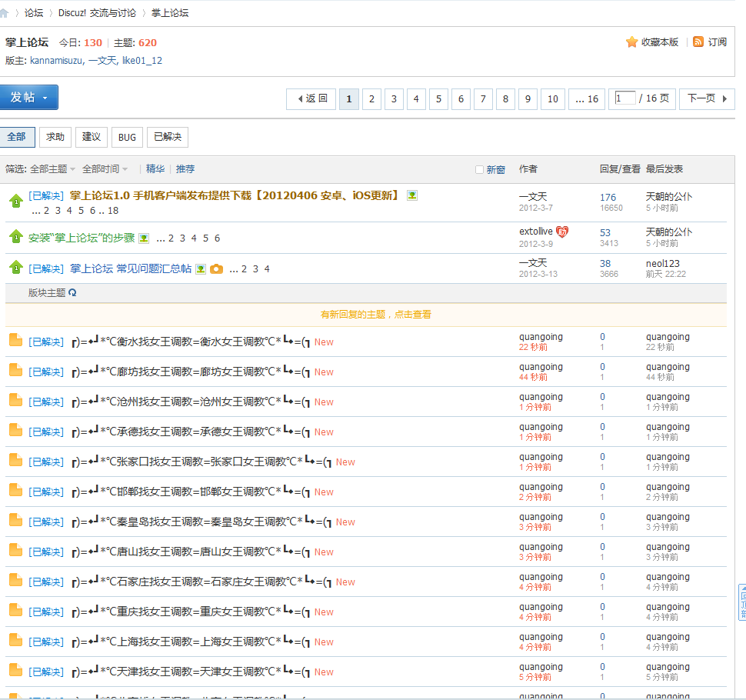Select the 建议 category tab
The width and height of the screenshot is (746, 700).
point(92,137)
